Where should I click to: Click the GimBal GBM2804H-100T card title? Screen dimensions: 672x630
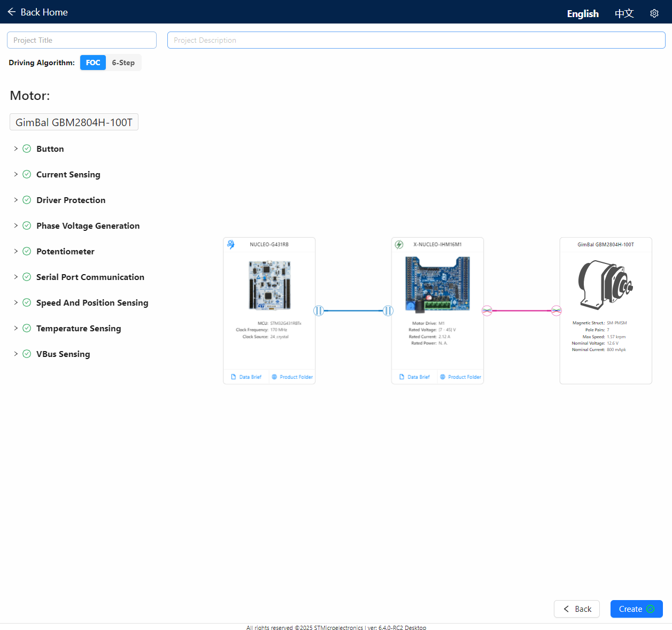[606, 244]
